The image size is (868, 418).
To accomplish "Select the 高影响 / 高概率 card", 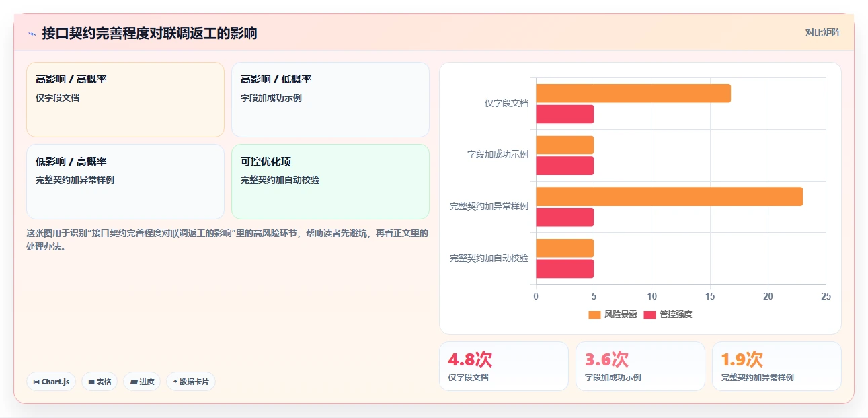I will point(125,100).
